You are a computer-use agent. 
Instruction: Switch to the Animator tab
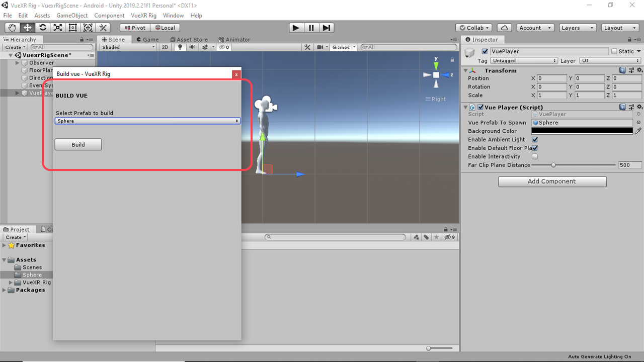234,40
